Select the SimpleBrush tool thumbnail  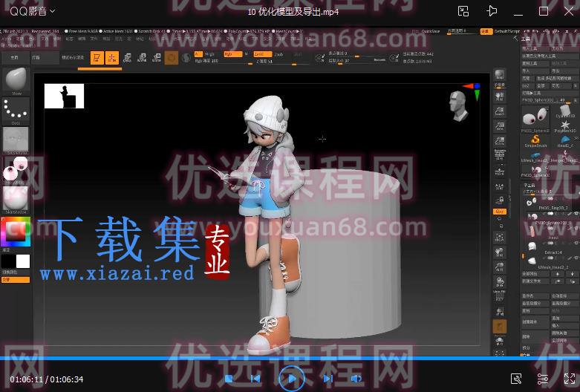click(x=535, y=141)
